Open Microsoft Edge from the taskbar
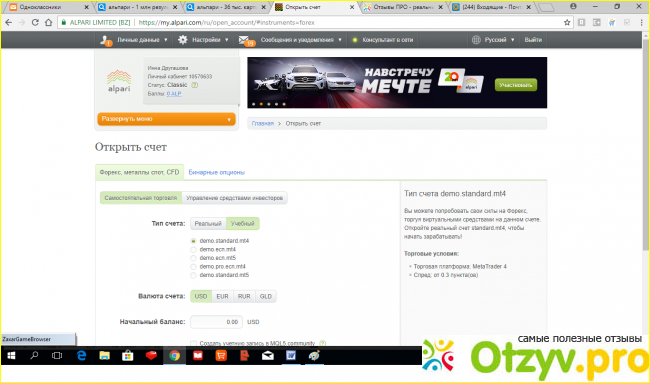 pos(82,356)
